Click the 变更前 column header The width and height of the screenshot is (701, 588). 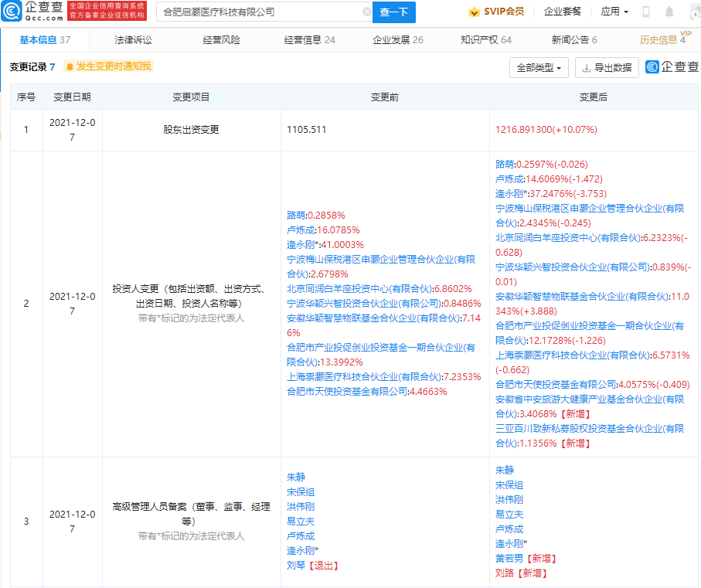tap(384, 97)
